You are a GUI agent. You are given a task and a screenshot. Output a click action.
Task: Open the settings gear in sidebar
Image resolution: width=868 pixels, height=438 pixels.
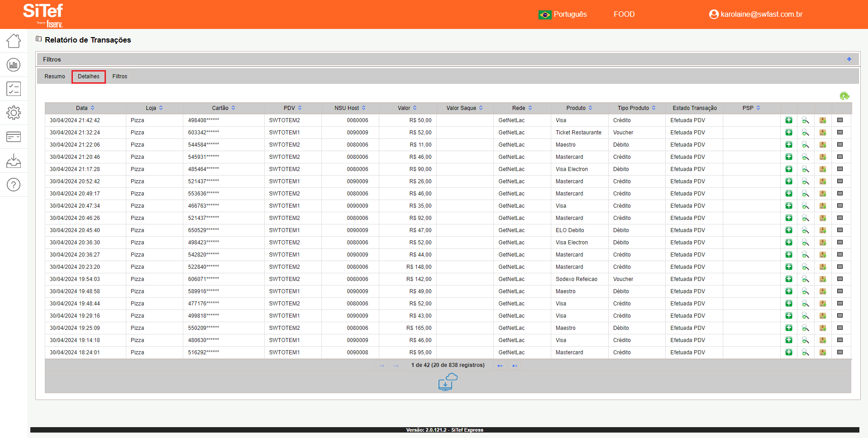tap(14, 113)
